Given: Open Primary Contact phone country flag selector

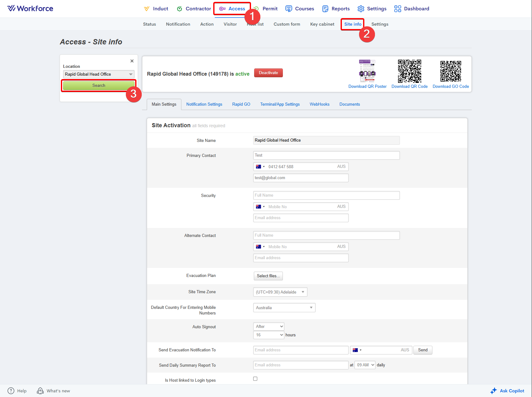Looking at the screenshot, I should point(260,167).
